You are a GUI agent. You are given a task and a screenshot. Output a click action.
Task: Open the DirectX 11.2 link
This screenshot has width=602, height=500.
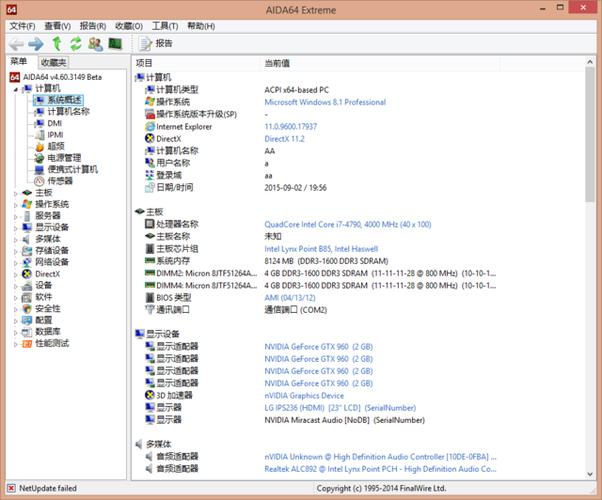pos(284,139)
